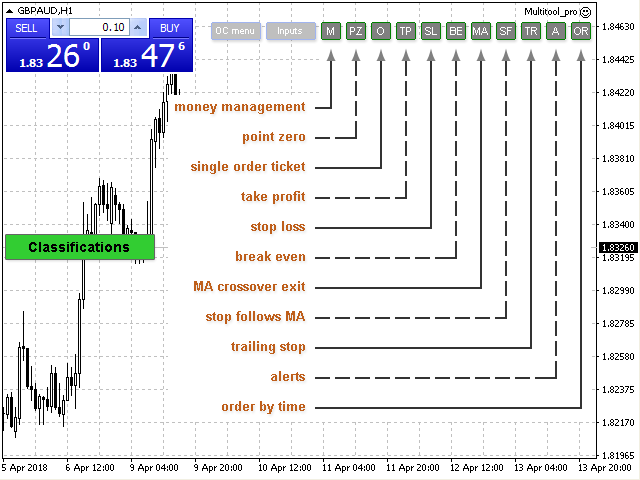Click the 'stop follows MA' text label
The image size is (640, 480).
(256, 317)
